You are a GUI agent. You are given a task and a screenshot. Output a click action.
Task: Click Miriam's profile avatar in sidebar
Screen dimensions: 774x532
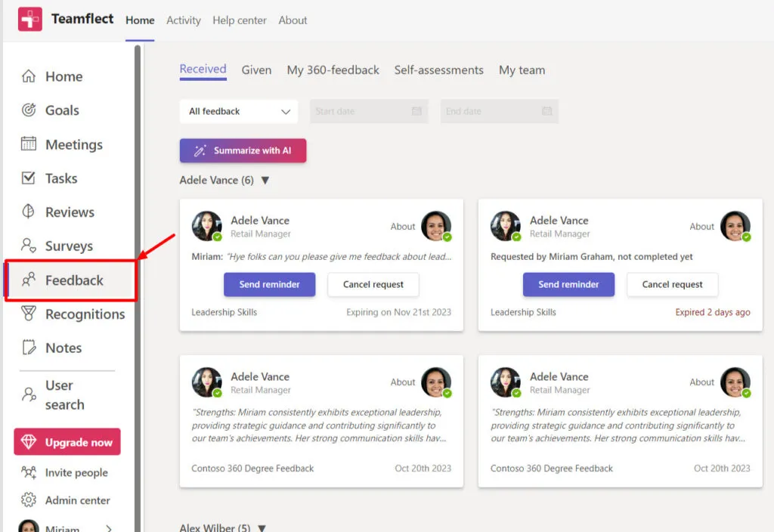point(29,526)
